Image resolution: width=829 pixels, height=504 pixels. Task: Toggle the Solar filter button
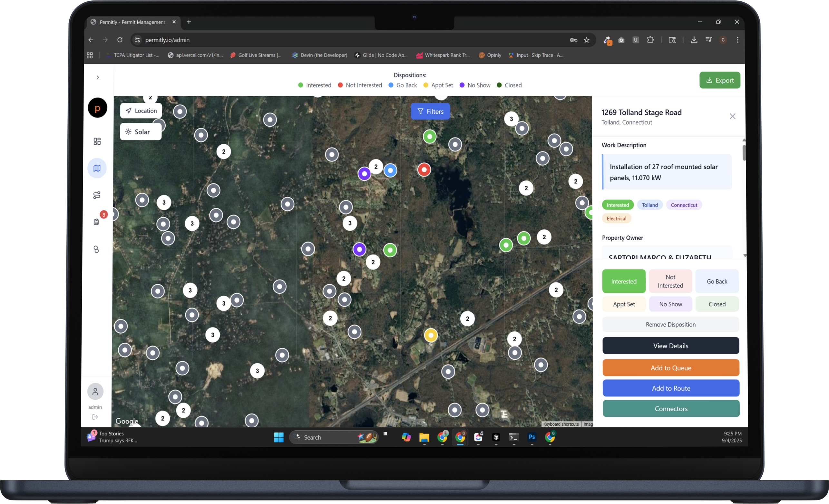141,132
